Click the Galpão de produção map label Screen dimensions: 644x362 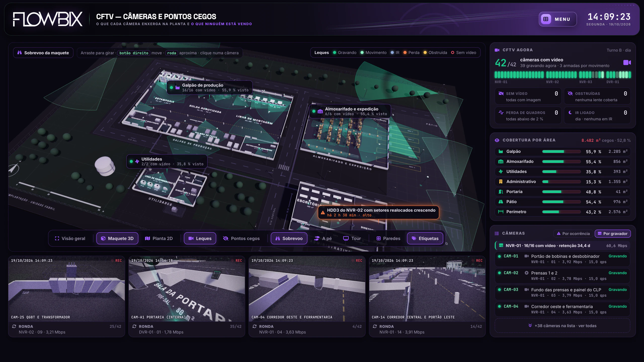210,87
